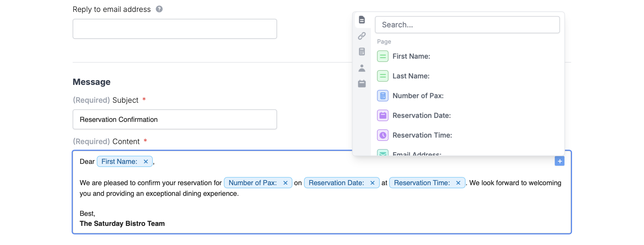This screenshot has height=245, width=644.
Task: Select the calendar icon in the picker sidebar
Action: (362, 84)
